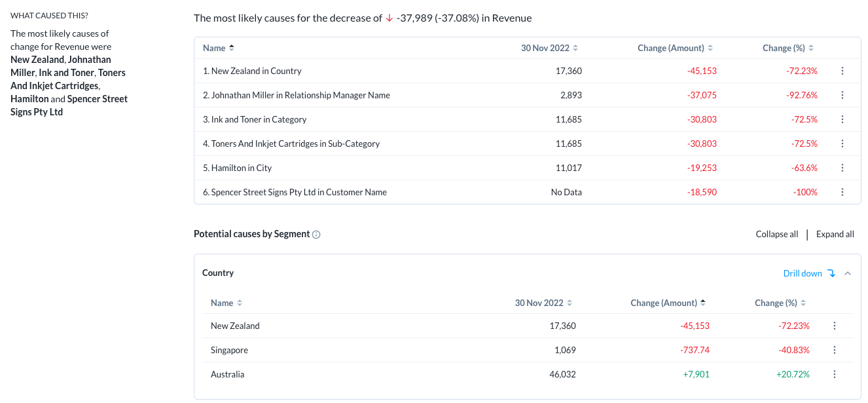
Task: Open the options menu for Johnathan Miller row
Action: [x=842, y=95]
